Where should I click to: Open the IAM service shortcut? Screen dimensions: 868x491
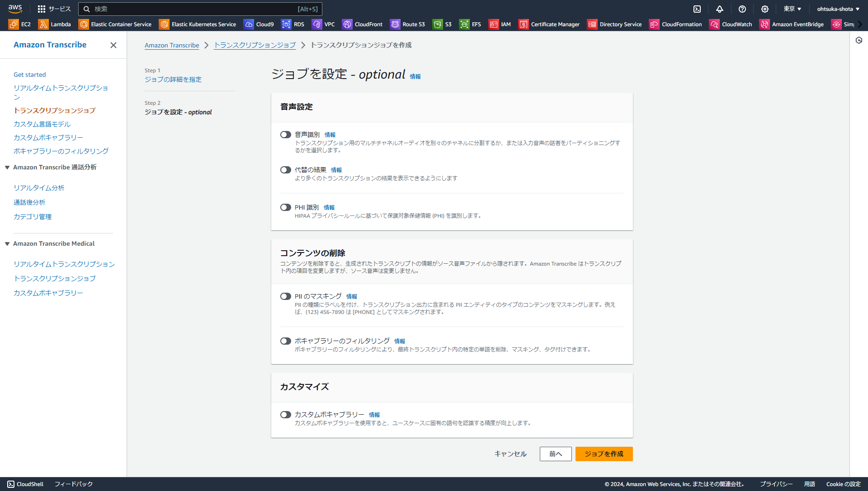[500, 24]
